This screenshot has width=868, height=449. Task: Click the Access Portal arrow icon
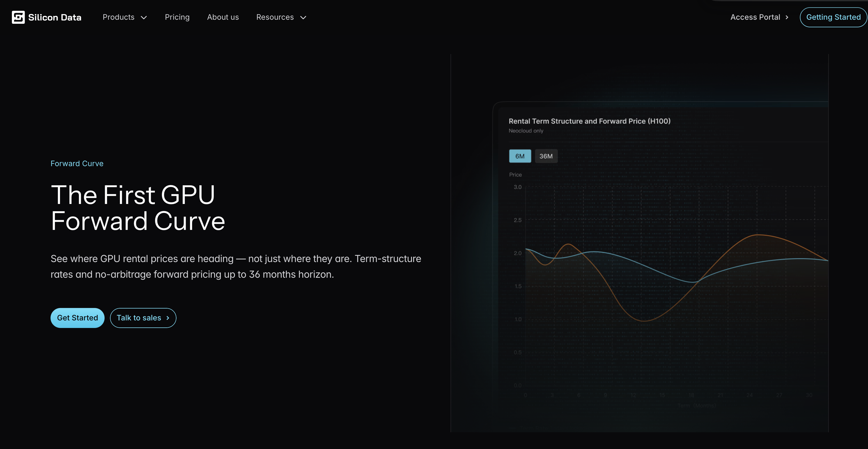pos(787,18)
